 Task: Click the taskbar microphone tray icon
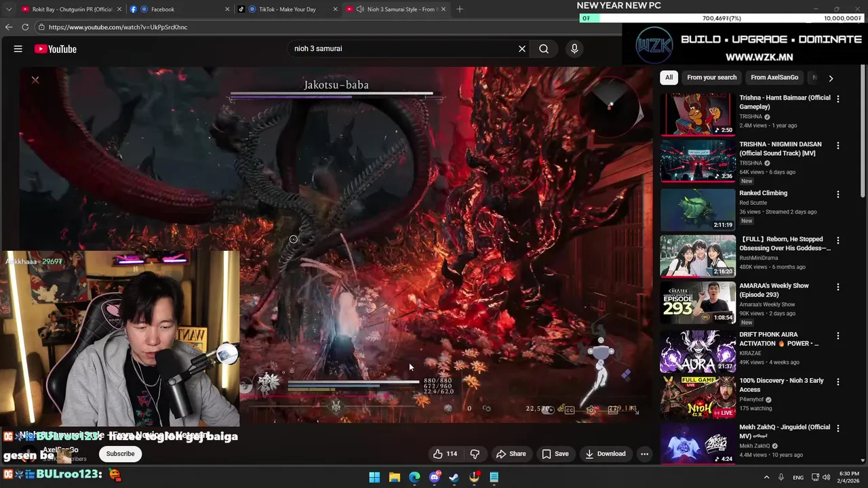pyautogui.click(x=781, y=477)
